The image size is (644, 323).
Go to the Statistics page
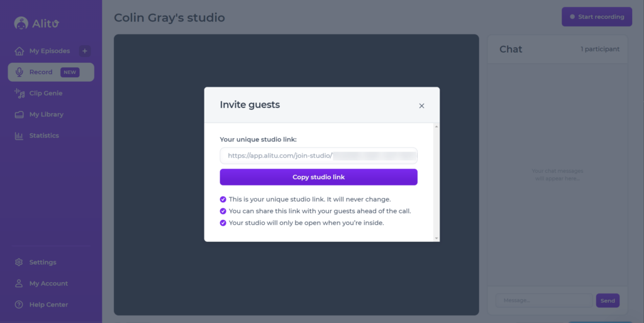click(44, 136)
